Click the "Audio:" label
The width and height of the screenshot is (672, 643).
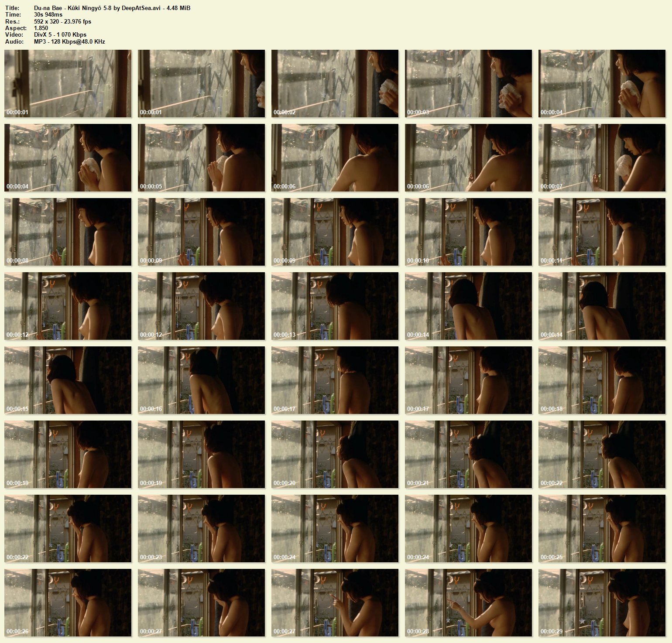coord(14,41)
